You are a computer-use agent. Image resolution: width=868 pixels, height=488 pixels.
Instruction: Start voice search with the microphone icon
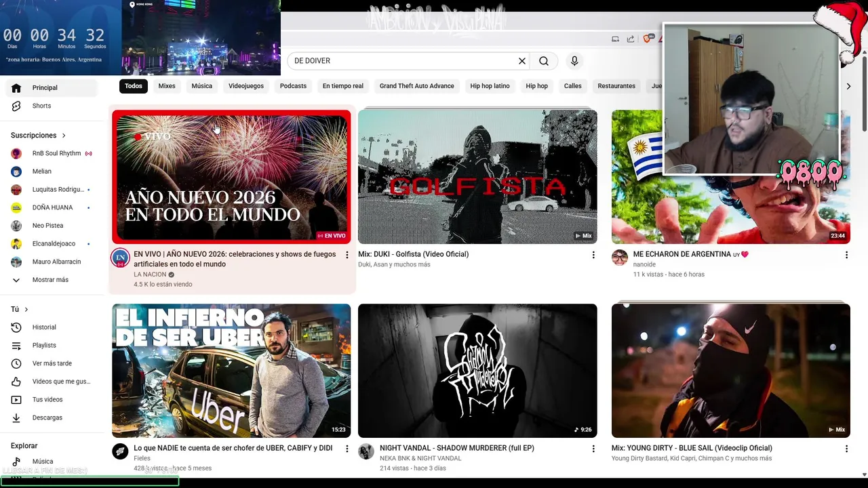point(574,61)
